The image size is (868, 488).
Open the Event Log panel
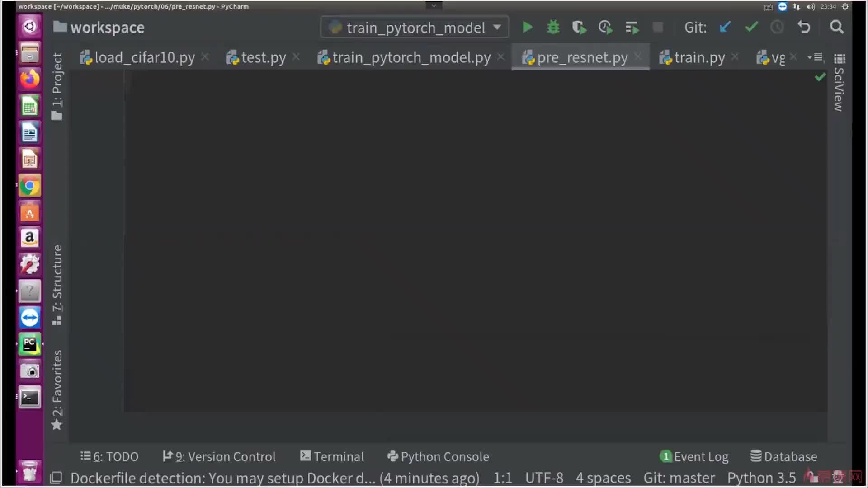click(694, 457)
